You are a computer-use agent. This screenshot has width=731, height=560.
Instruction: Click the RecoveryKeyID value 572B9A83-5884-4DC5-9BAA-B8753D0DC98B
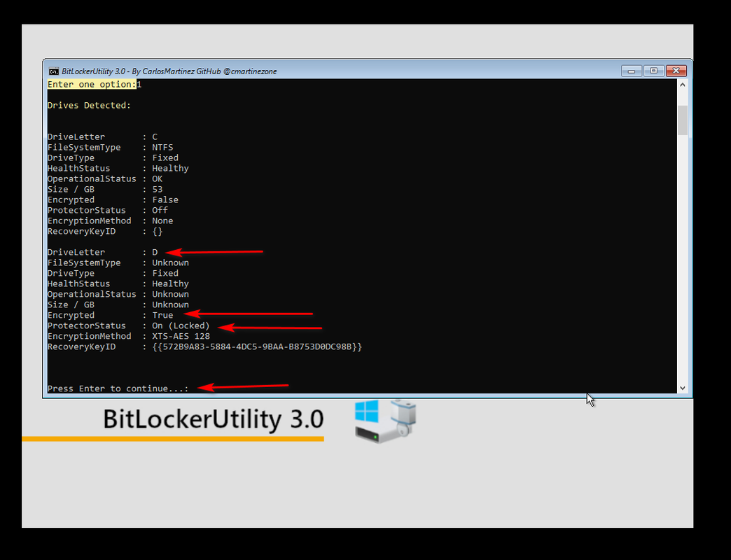[x=257, y=346]
